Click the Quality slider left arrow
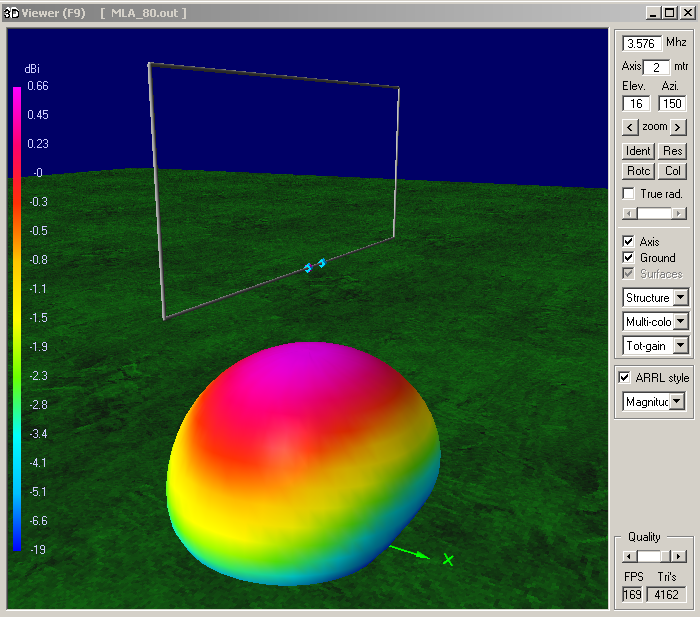The height and width of the screenshot is (617, 700). pos(629,556)
